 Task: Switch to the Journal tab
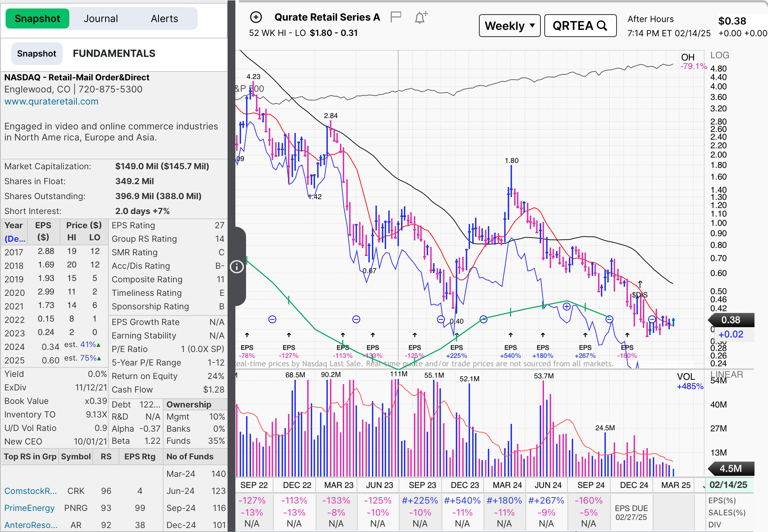point(101,18)
